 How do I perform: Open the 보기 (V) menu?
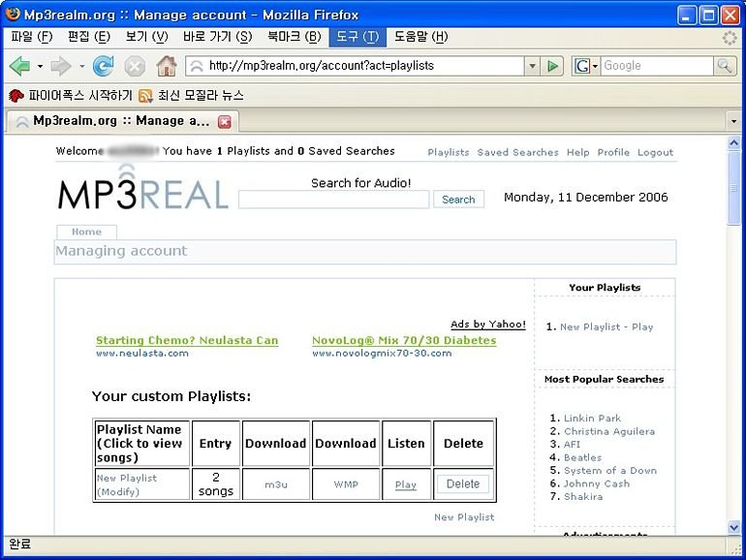(x=146, y=37)
